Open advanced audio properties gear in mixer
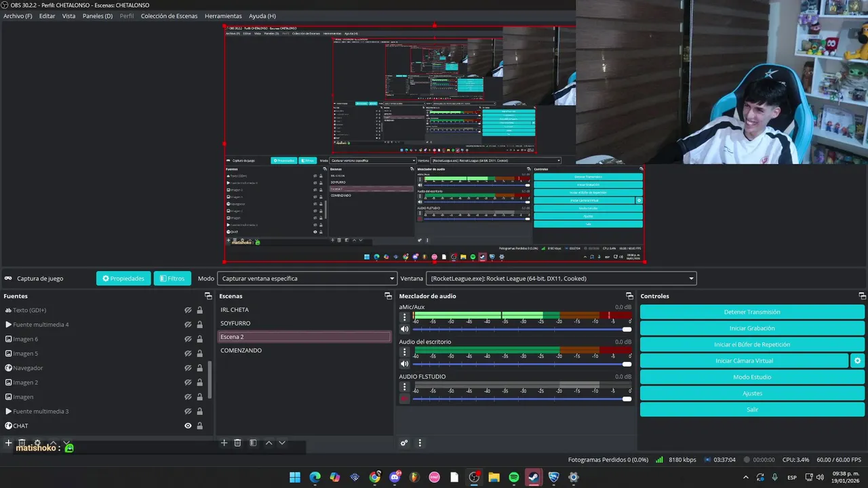Image resolution: width=868 pixels, height=488 pixels. click(x=404, y=443)
